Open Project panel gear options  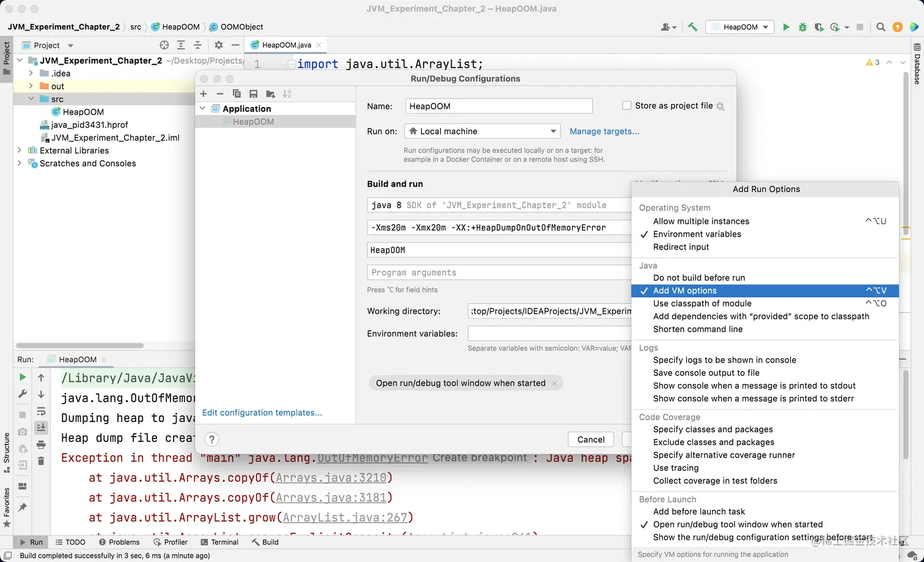click(x=219, y=45)
